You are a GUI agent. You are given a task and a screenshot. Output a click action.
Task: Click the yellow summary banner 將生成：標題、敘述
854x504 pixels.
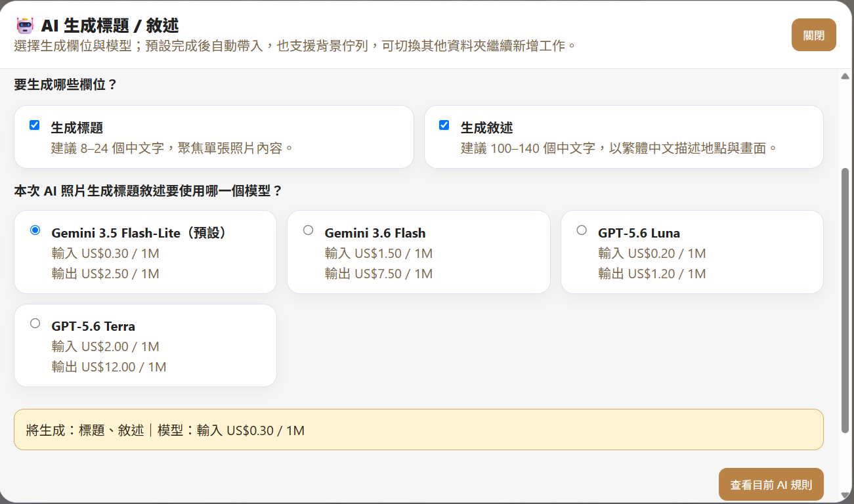tap(419, 430)
